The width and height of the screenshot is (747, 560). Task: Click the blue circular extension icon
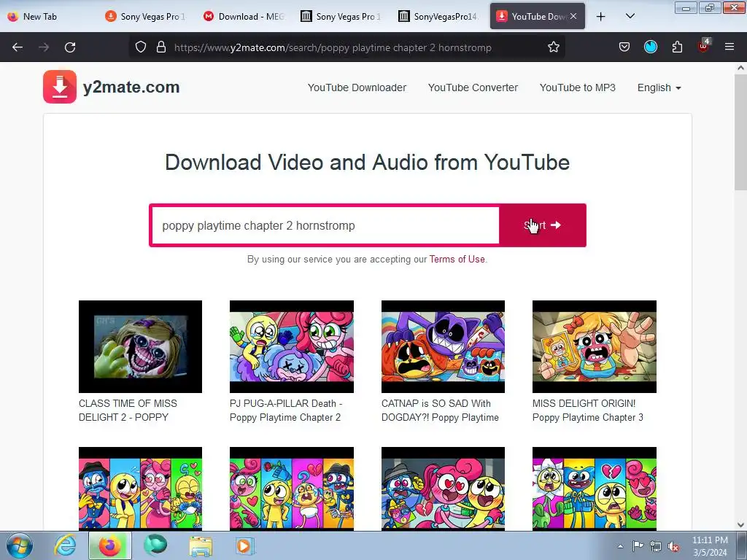point(650,47)
